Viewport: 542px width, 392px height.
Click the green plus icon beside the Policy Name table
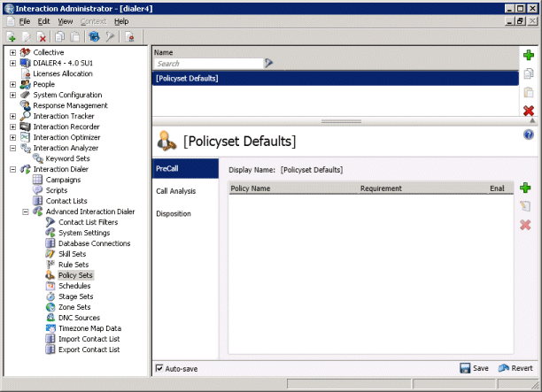point(525,188)
